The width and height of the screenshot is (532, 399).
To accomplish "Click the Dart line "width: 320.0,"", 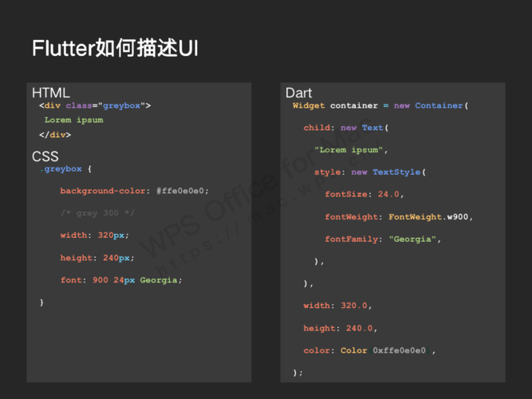I will [x=337, y=306].
